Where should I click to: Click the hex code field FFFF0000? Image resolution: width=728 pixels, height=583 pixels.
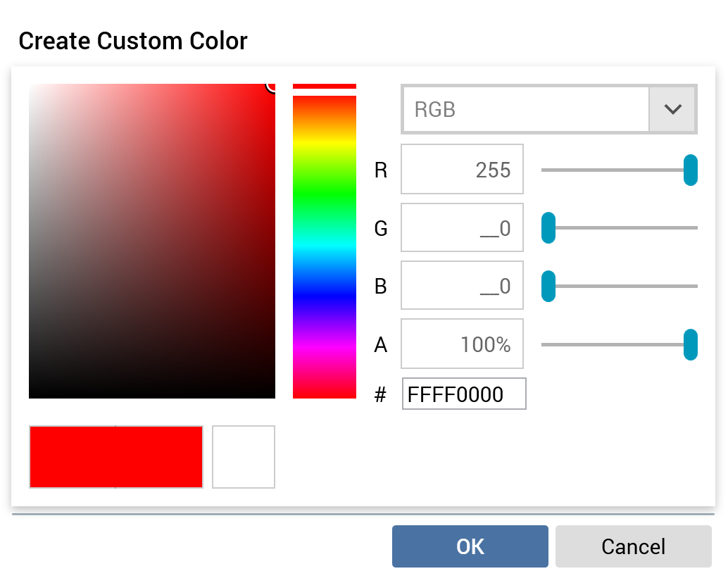[464, 394]
